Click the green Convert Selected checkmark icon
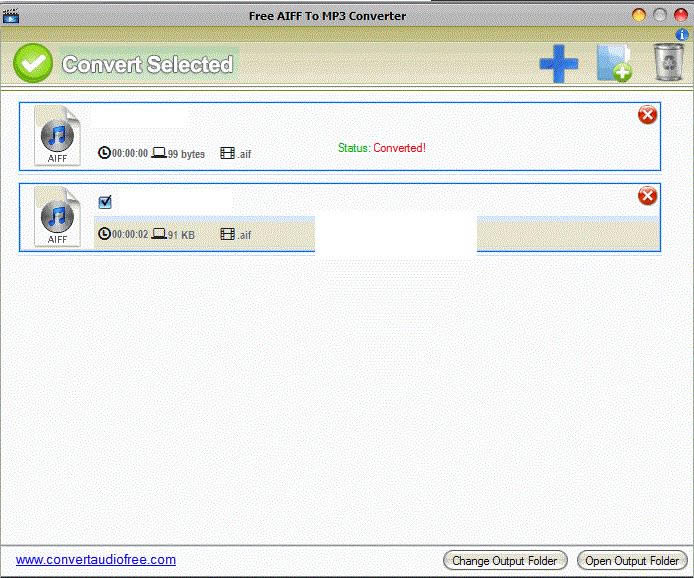This screenshot has height=578, width=694. [33, 64]
